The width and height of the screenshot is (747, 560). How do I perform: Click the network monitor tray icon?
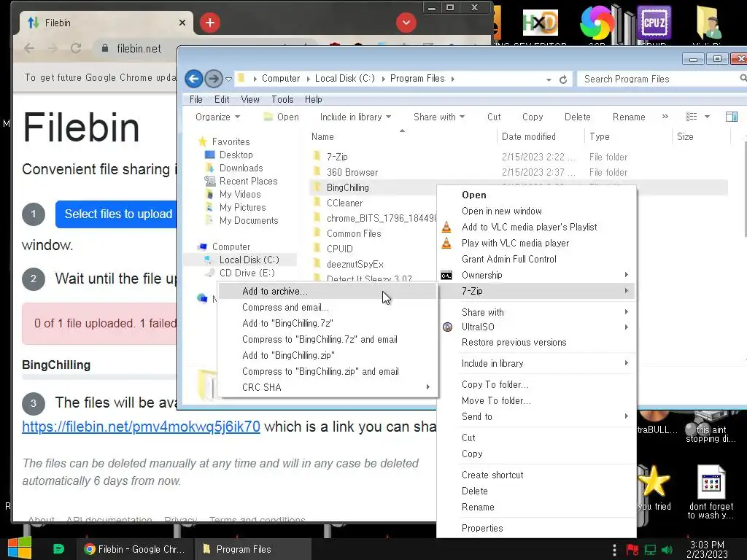tap(650, 550)
